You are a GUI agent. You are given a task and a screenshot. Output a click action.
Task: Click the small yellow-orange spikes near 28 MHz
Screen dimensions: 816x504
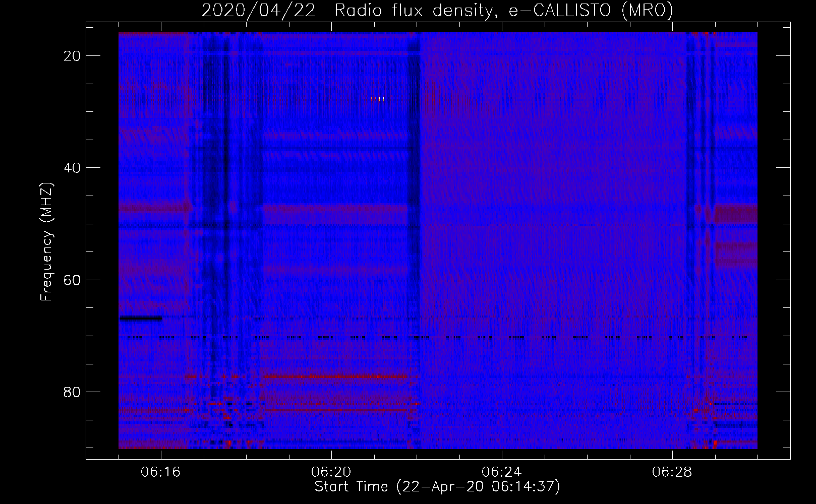pyautogui.click(x=377, y=99)
